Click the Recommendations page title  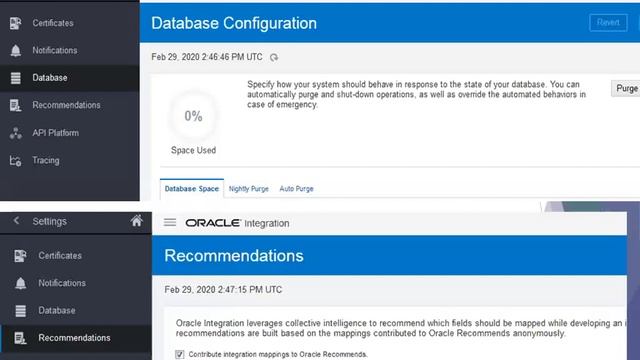[234, 256]
